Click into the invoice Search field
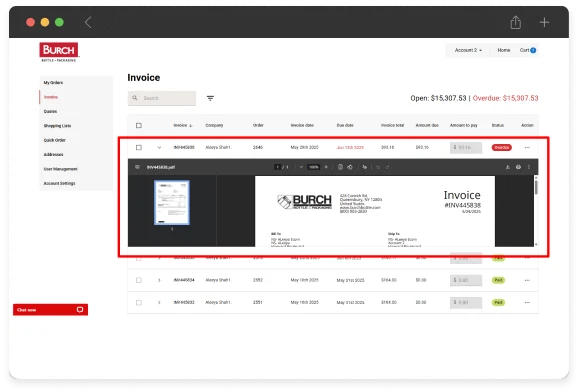 (162, 98)
